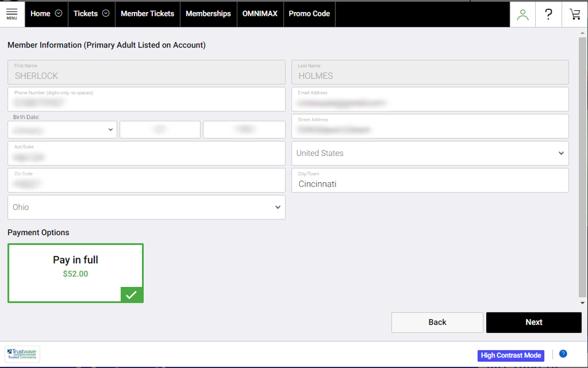
Task: Open the Ohio state dropdown
Action: pos(146,207)
